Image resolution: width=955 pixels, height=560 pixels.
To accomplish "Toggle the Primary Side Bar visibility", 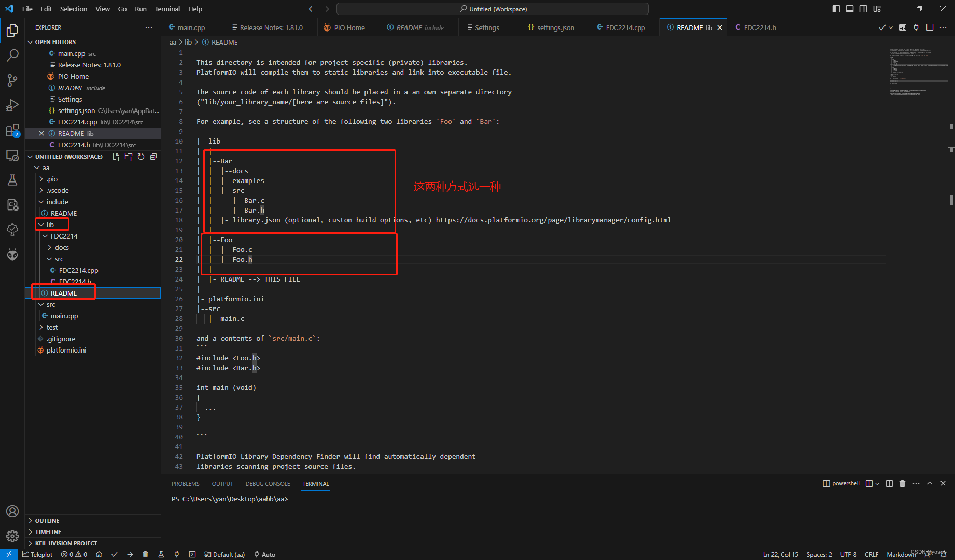I will coord(836,9).
